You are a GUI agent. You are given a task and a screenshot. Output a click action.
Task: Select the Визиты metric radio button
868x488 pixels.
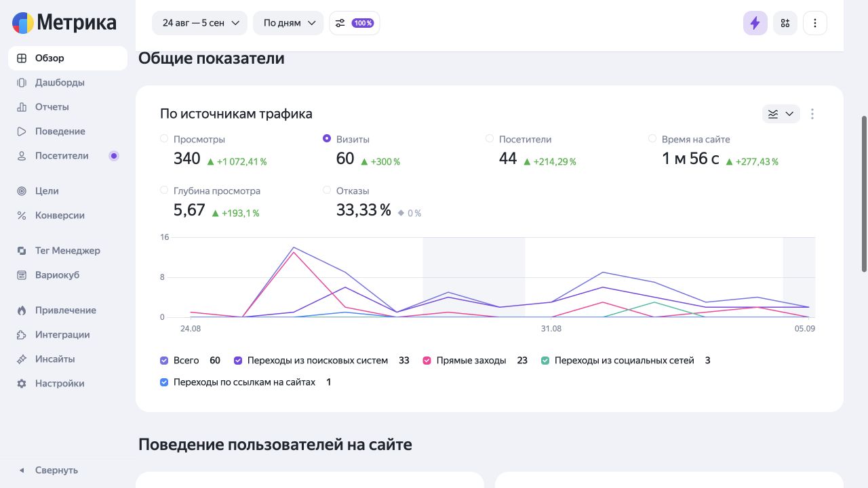[x=327, y=138]
